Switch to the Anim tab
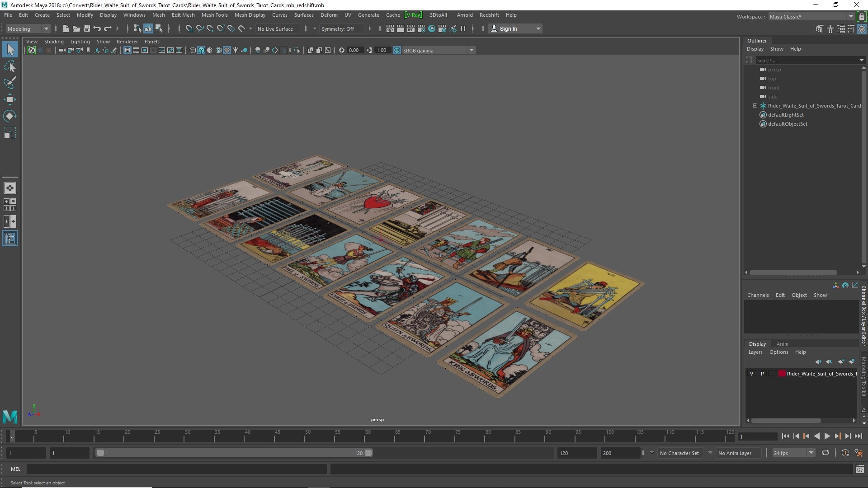Viewport: 868px width, 488px height. point(782,344)
